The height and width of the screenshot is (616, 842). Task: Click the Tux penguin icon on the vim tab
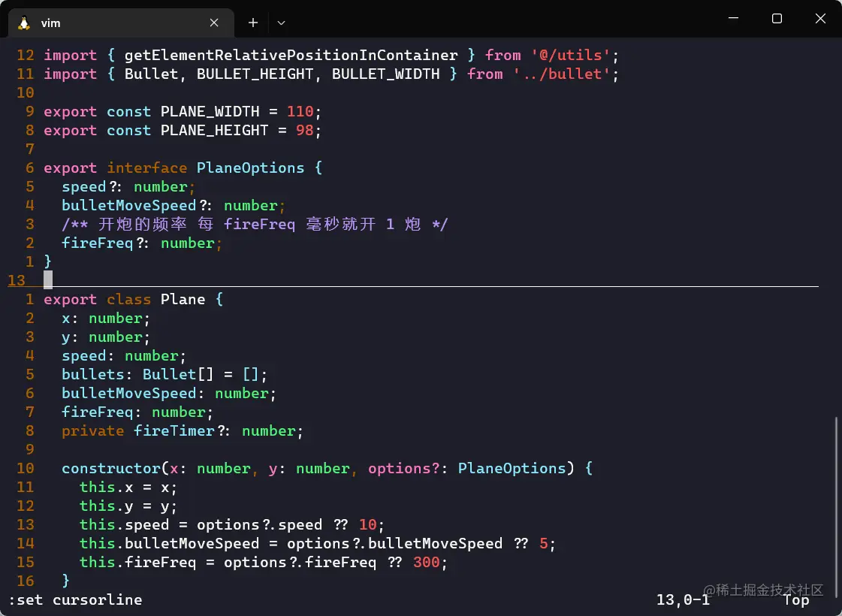coord(23,23)
